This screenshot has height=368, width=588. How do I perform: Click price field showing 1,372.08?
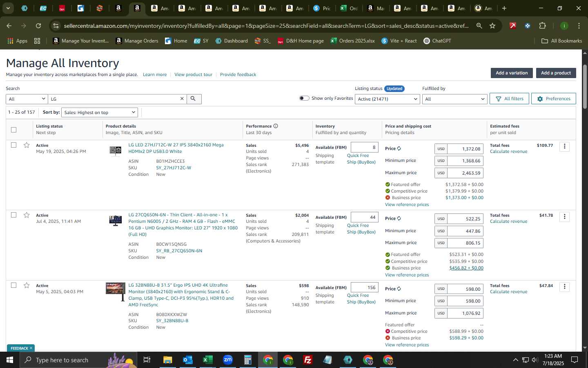click(465, 149)
